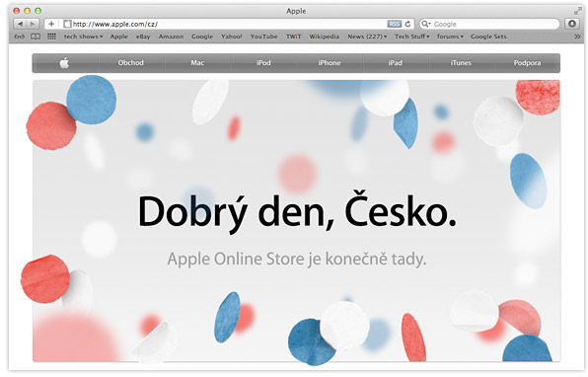Click the magnifying glass in the search field

[425, 24]
